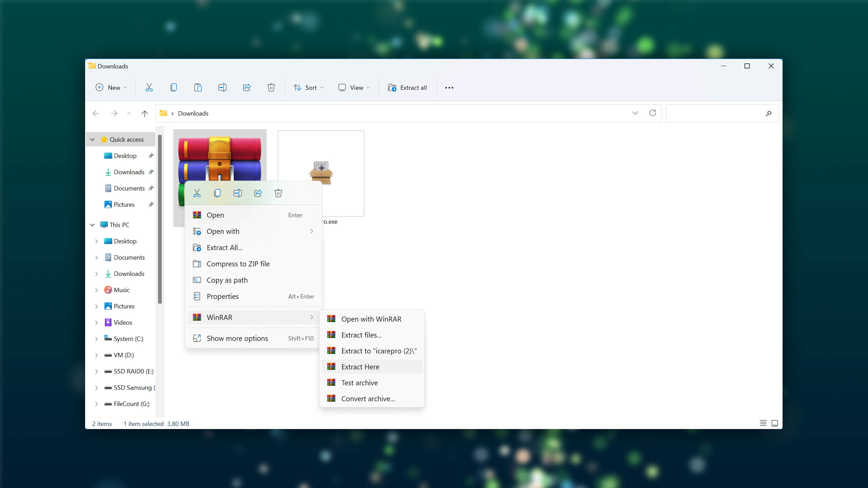
Task: Choose Extract files... in WinRAR submenu
Action: [x=372, y=335]
